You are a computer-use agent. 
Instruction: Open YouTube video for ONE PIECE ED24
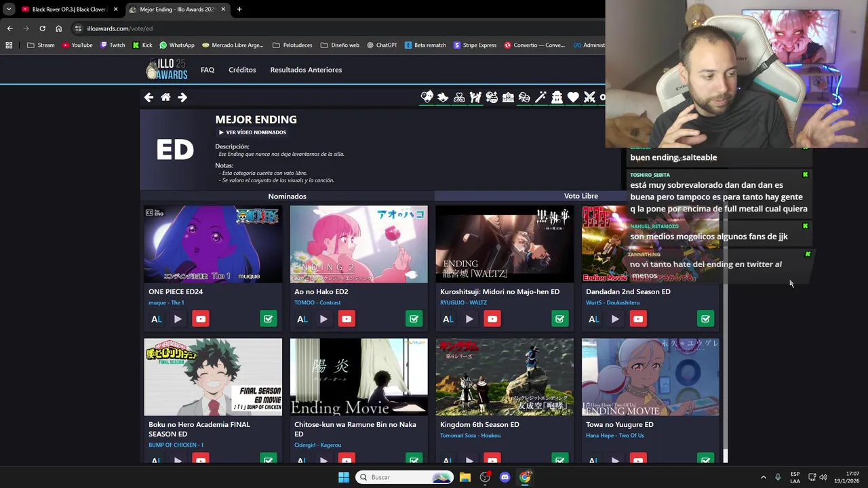[201, 319]
